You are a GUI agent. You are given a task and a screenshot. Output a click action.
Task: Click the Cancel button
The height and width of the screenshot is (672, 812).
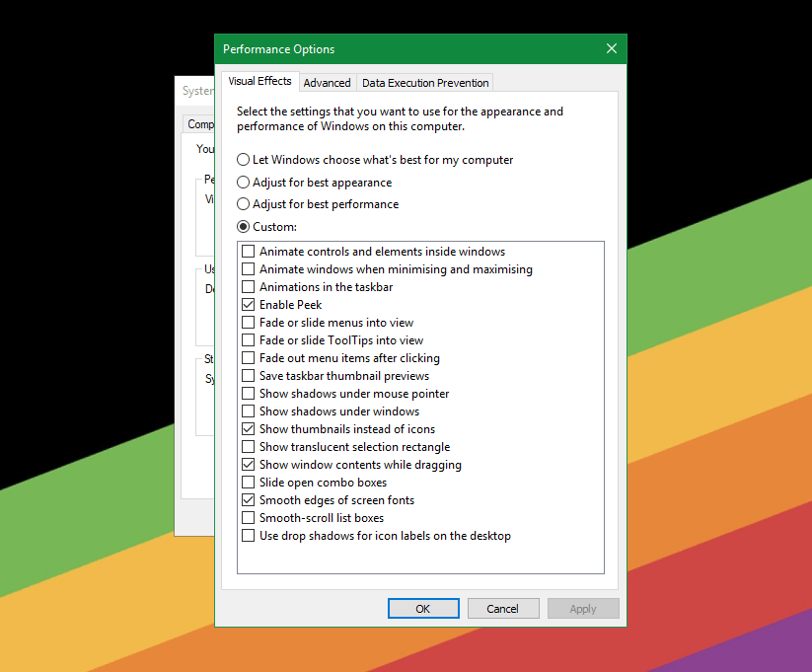point(503,608)
